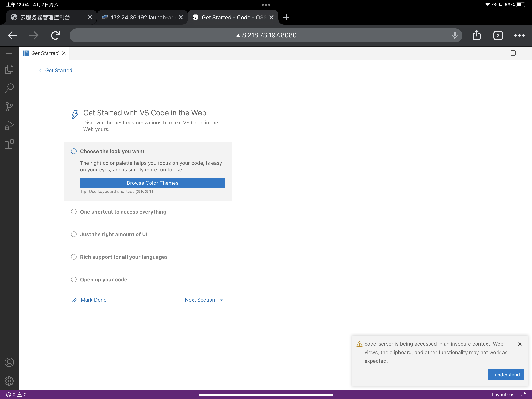Dismiss the insecure context notification
The width and height of the screenshot is (532, 399).
click(x=520, y=344)
